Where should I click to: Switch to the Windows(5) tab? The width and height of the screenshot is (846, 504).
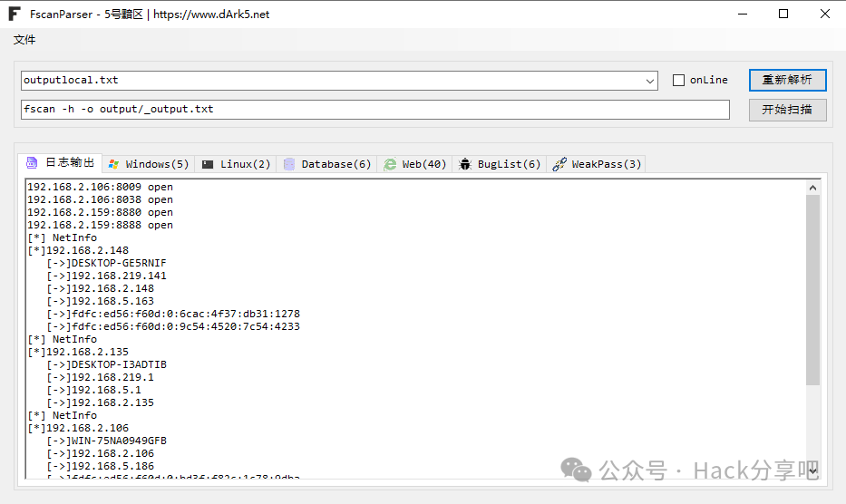point(149,164)
